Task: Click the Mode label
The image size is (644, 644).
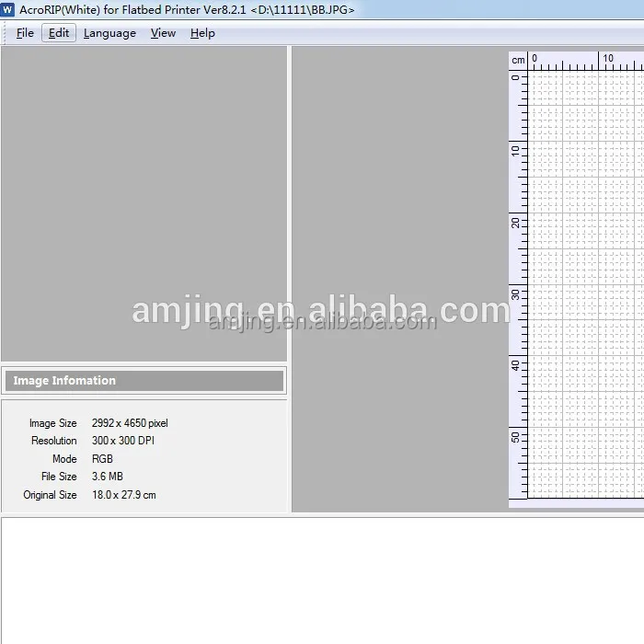Action: [x=64, y=459]
